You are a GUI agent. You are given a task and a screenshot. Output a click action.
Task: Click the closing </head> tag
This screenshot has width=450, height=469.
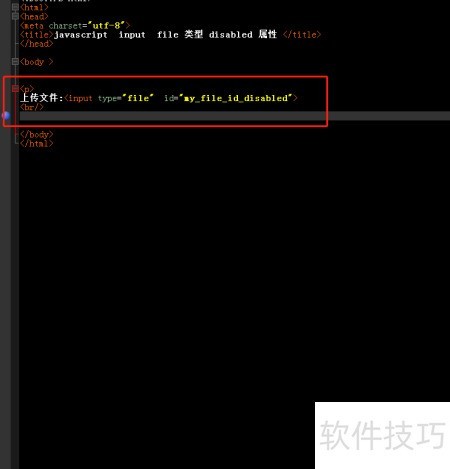[x=37, y=44]
